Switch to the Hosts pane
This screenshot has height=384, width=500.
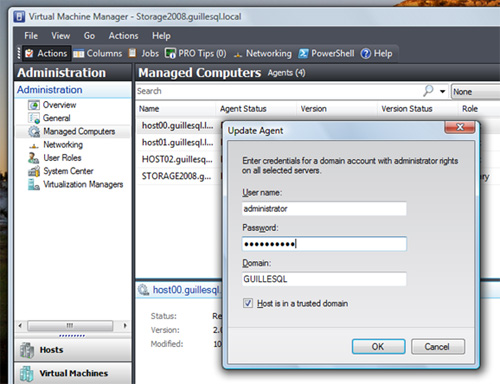[x=73, y=350]
